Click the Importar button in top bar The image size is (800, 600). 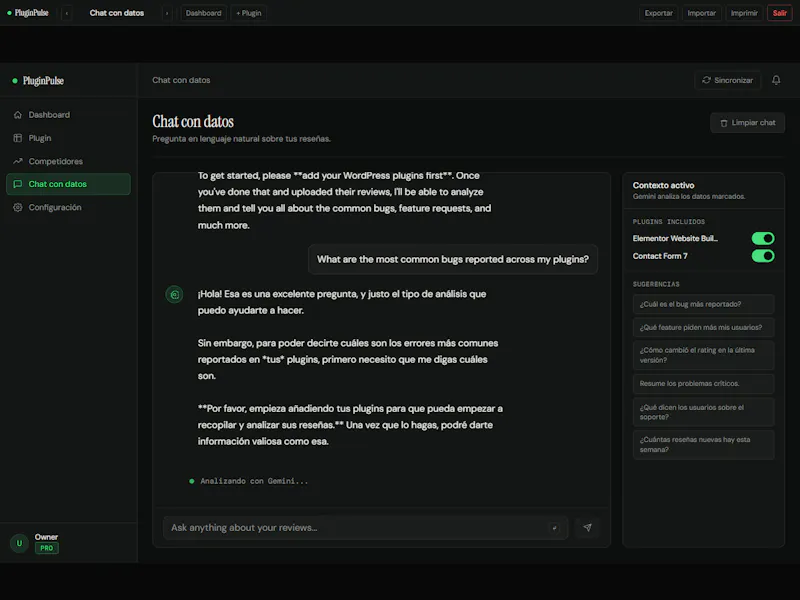701,13
